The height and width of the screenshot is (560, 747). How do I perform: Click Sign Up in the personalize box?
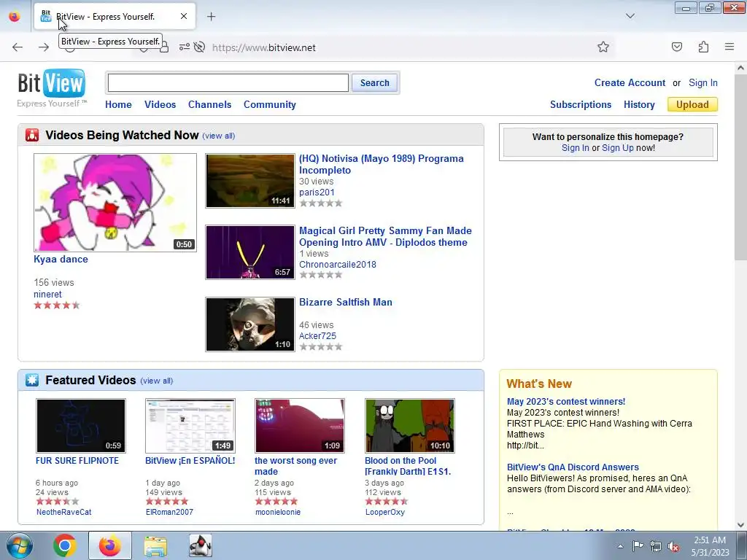coord(617,147)
